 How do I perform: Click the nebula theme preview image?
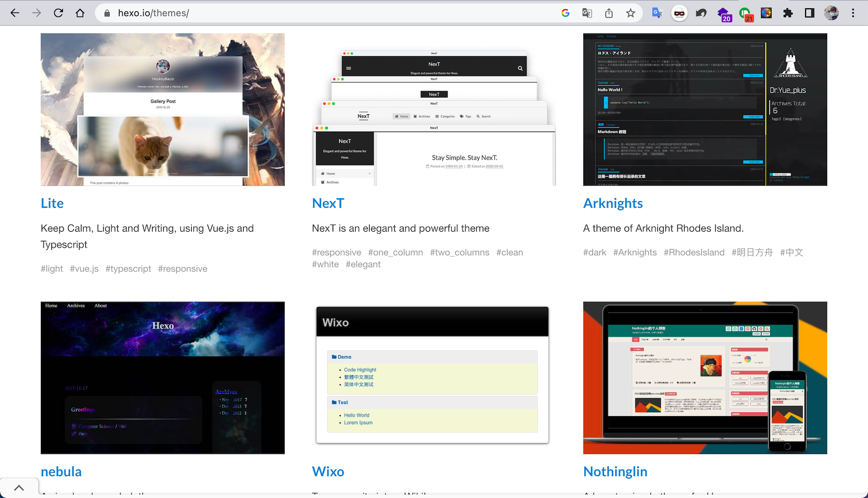pos(163,378)
